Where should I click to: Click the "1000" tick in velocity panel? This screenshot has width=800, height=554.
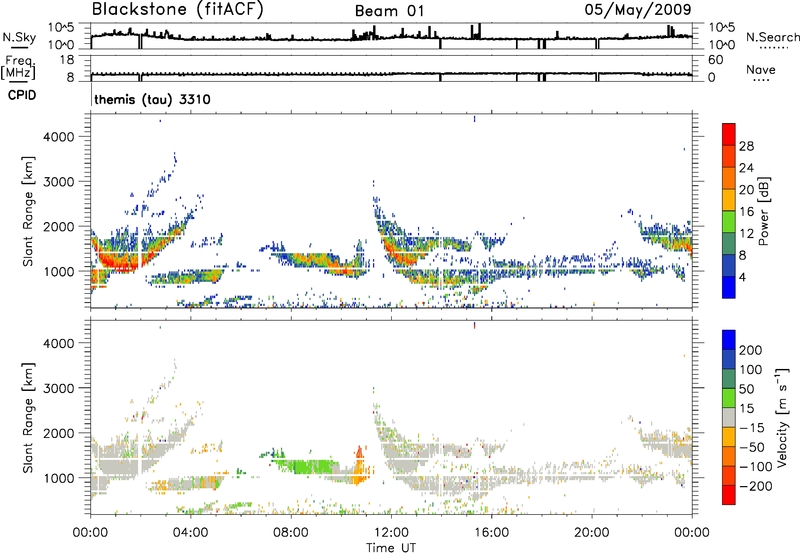point(59,478)
